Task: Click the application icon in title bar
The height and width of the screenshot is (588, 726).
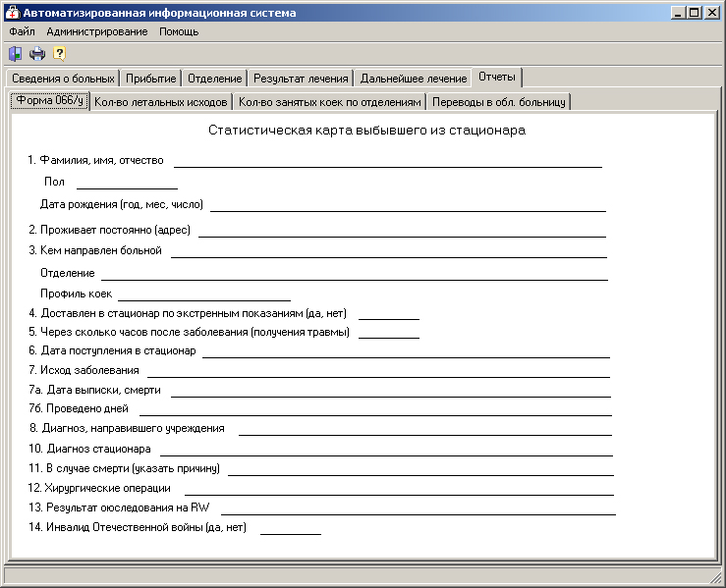Action: coord(13,13)
